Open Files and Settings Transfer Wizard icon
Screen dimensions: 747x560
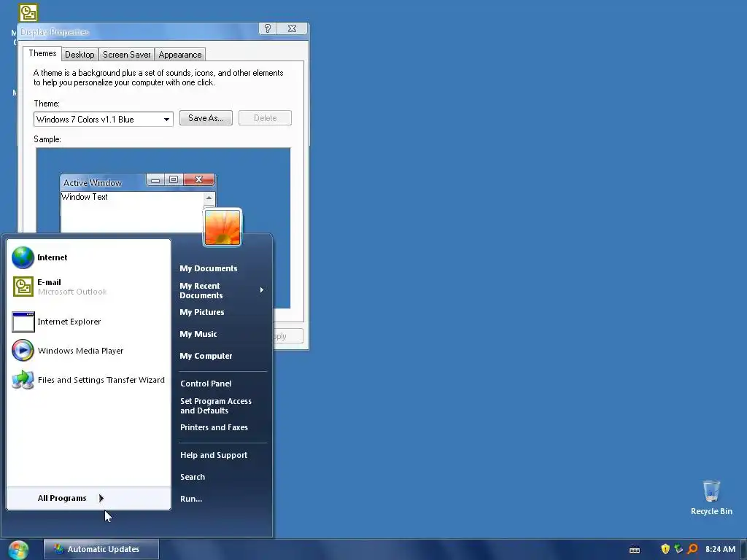[23, 379]
